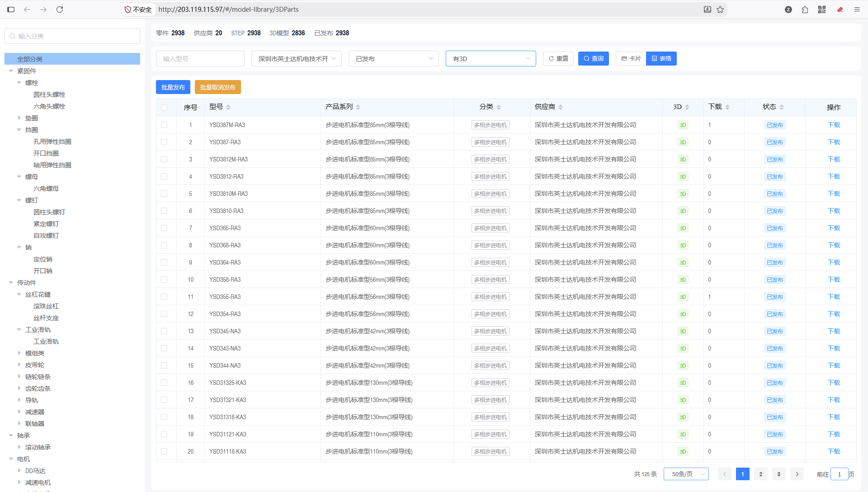Click the 3D badge for YSD387M-RA3

pos(683,125)
